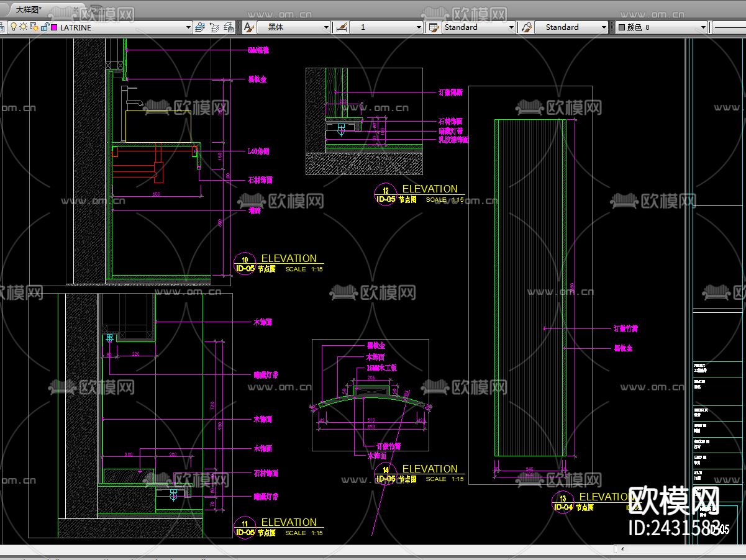Open the table style Standard dropdown
This screenshot has height=560, width=746.
pos(511,27)
